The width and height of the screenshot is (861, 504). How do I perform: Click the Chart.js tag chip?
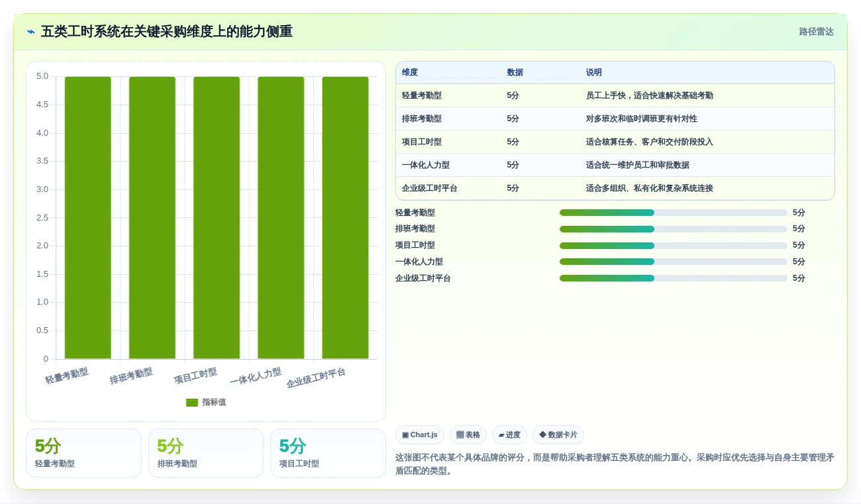420,435
